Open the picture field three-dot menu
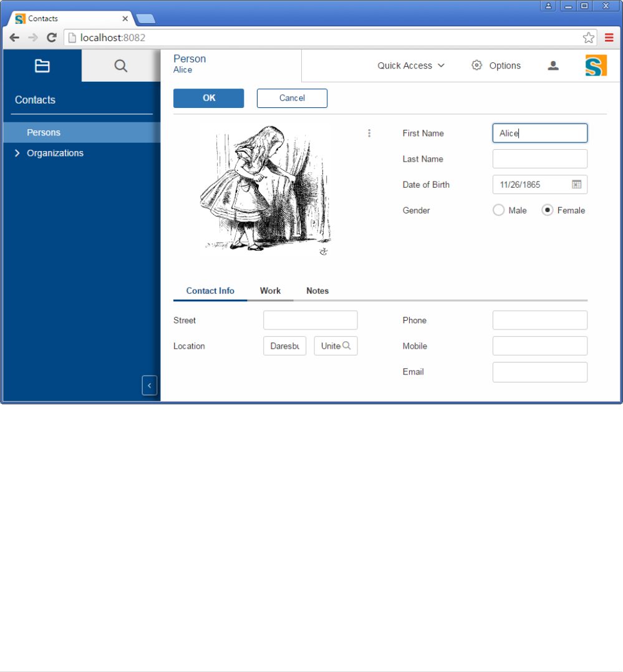 point(369,133)
